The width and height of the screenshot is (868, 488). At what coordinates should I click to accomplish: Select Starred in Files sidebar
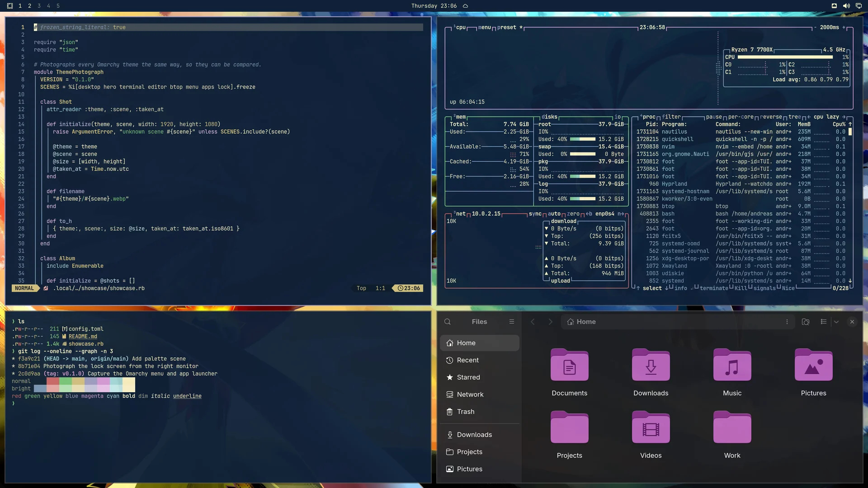(480, 377)
